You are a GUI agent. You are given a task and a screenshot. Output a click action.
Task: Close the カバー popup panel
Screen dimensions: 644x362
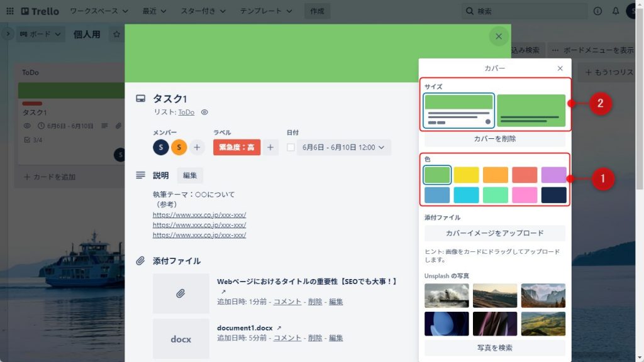pyautogui.click(x=560, y=68)
